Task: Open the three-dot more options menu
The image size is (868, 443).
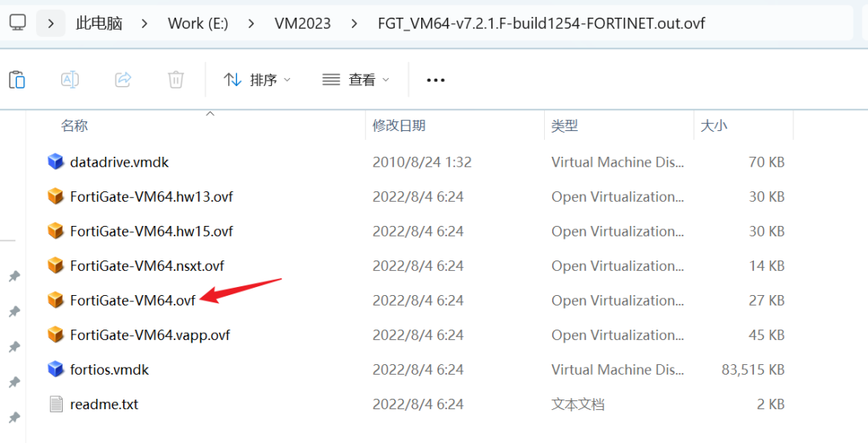Action: [436, 80]
